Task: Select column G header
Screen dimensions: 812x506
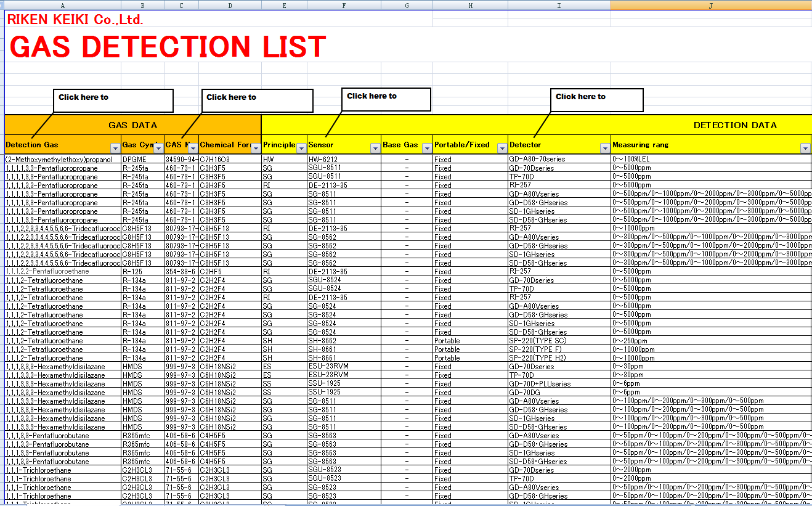Action: (x=407, y=5)
